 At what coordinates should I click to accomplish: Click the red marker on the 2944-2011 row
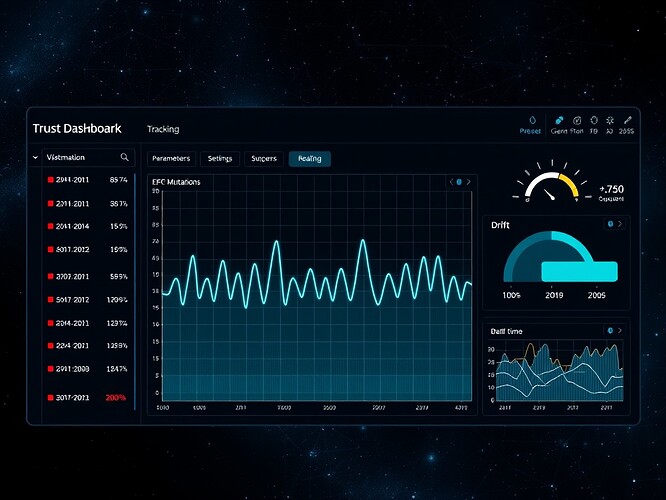tap(51, 180)
